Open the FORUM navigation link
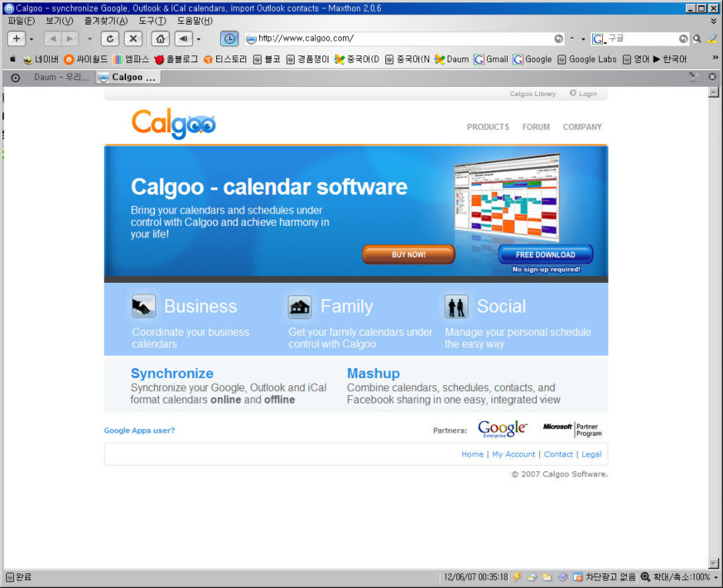 pyautogui.click(x=536, y=127)
